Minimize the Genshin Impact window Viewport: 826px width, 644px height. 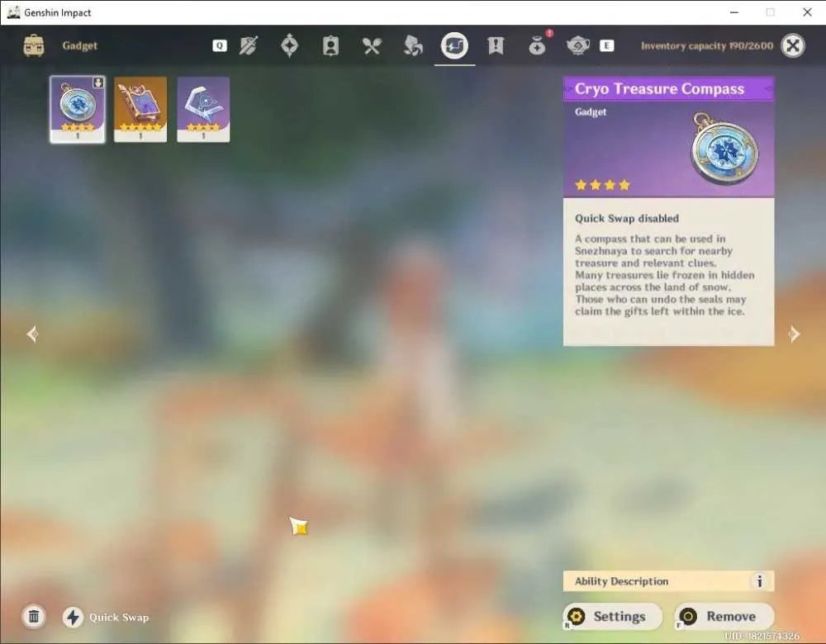pos(733,12)
